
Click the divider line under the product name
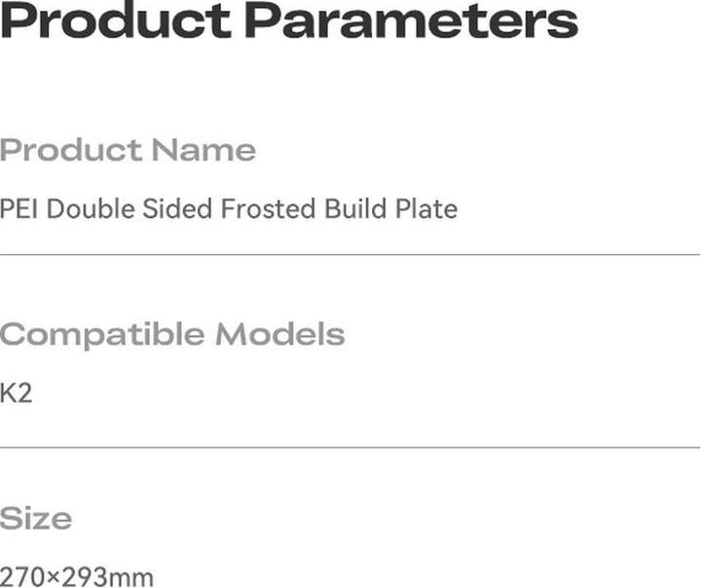[350, 255]
